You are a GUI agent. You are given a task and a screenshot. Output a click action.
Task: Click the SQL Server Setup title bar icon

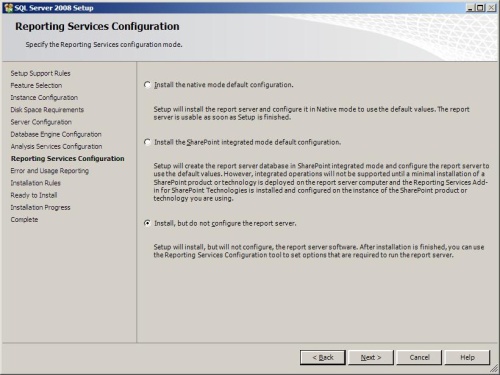point(8,8)
